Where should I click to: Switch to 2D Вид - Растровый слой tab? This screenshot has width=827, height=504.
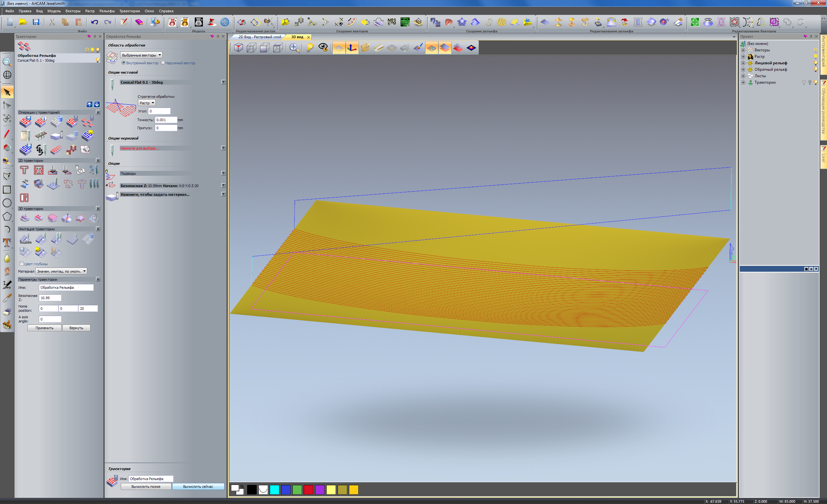tap(259, 37)
